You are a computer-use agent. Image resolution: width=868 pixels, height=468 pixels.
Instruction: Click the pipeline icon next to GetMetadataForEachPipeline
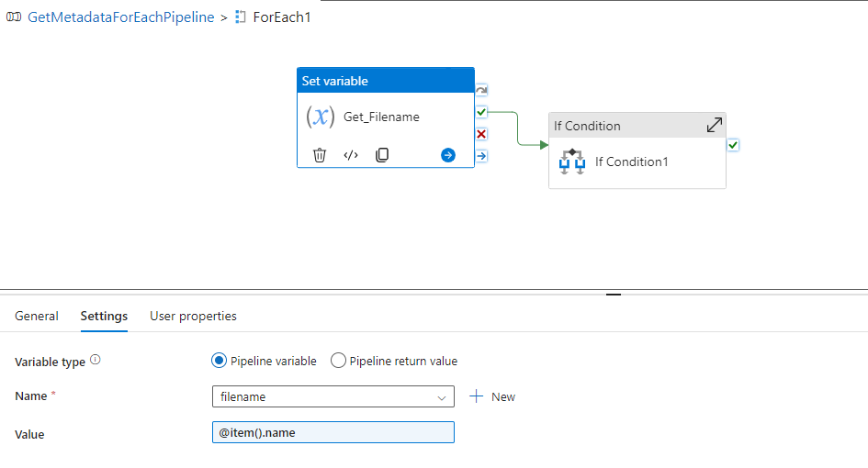[x=14, y=17]
